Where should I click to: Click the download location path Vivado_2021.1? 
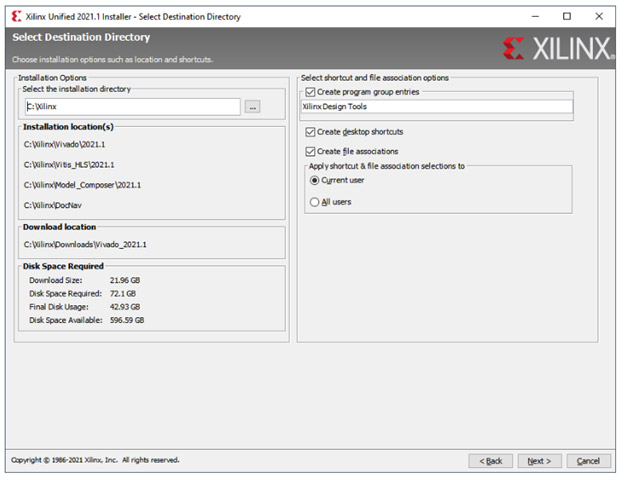tap(85, 244)
